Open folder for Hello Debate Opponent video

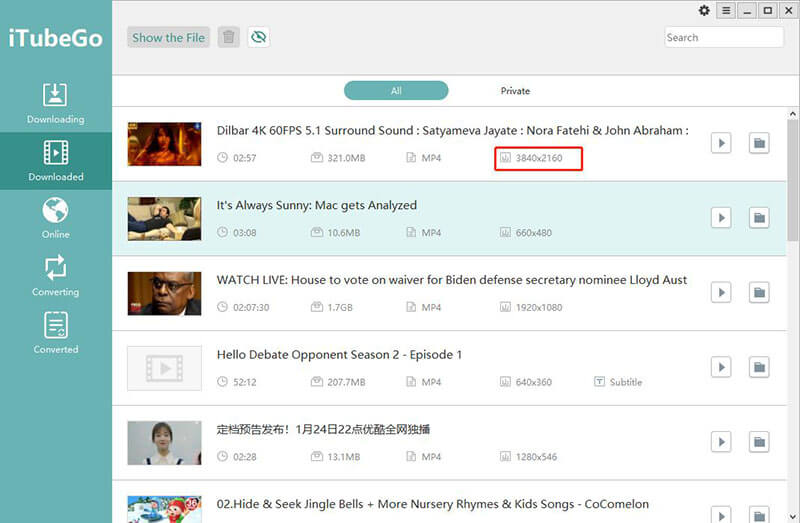coord(759,367)
